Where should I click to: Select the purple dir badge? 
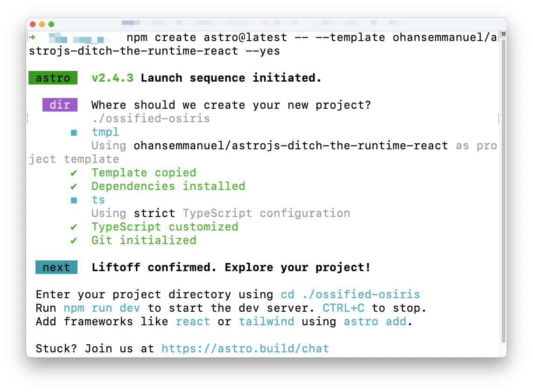[x=60, y=105]
